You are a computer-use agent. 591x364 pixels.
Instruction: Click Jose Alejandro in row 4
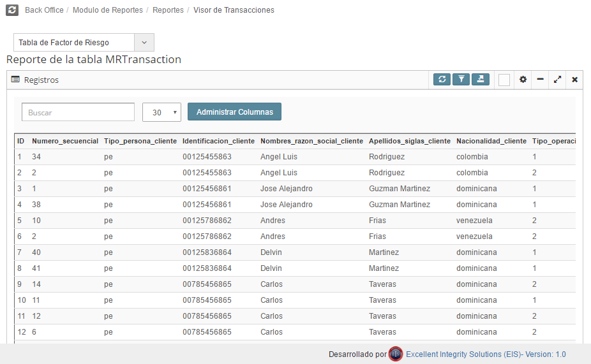286,205
